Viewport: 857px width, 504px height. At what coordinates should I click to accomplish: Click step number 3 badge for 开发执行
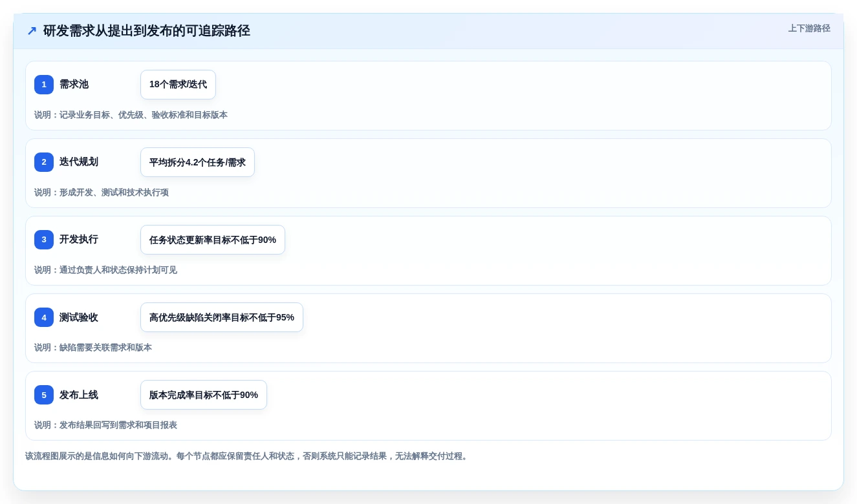tap(44, 240)
